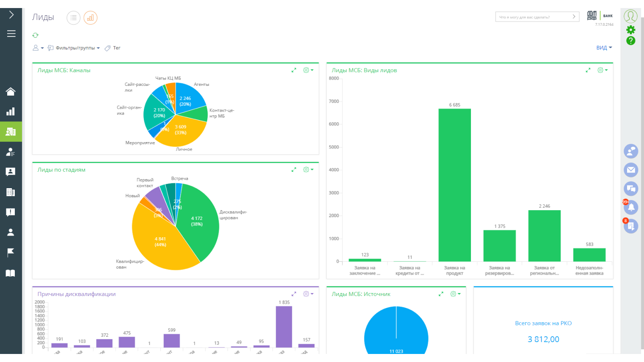Open the Фильтры/группы dropdown

point(74,48)
